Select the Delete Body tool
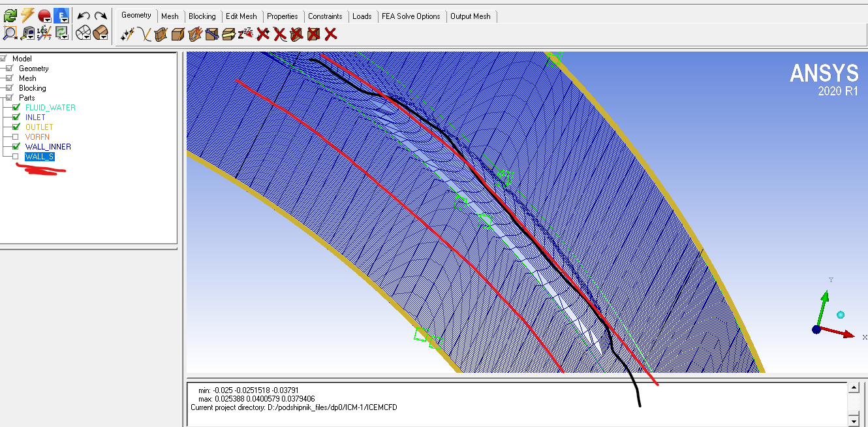This screenshot has height=427, width=868. pyautogui.click(x=314, y=33)
